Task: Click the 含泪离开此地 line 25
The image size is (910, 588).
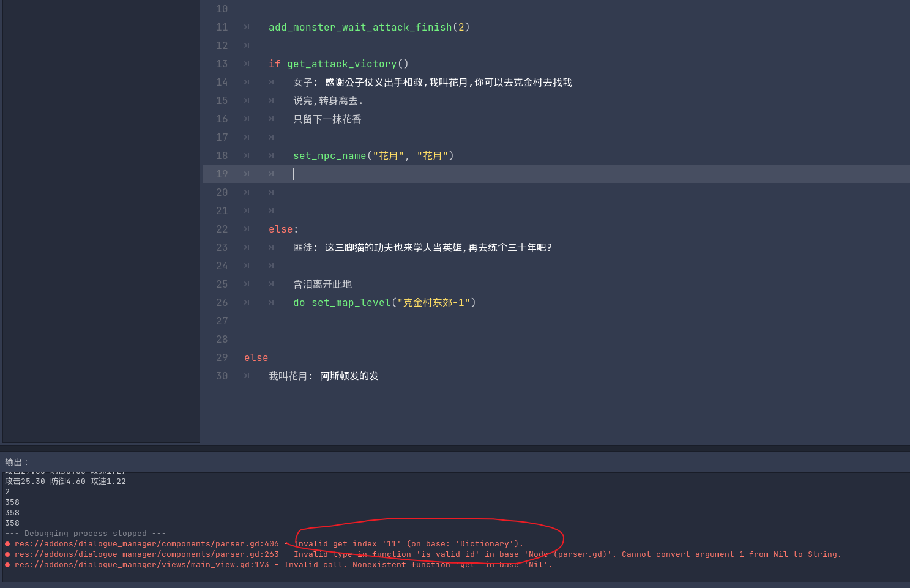Action: click(323, 284)
